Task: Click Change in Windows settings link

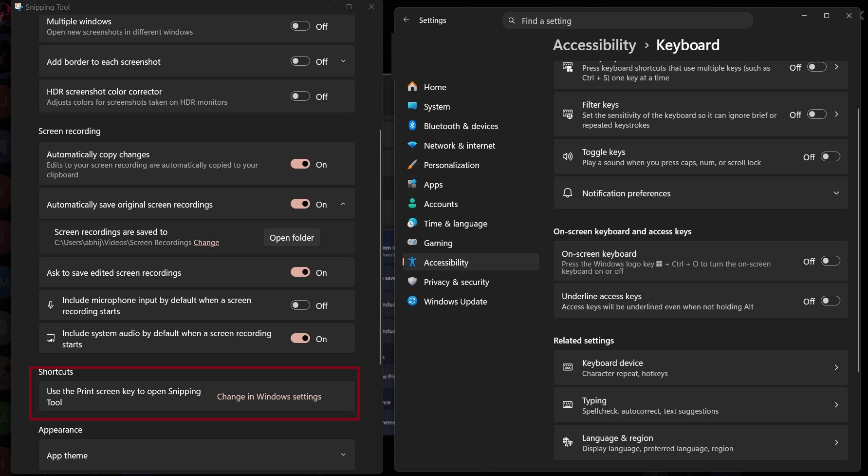Action: click(269, 396)
